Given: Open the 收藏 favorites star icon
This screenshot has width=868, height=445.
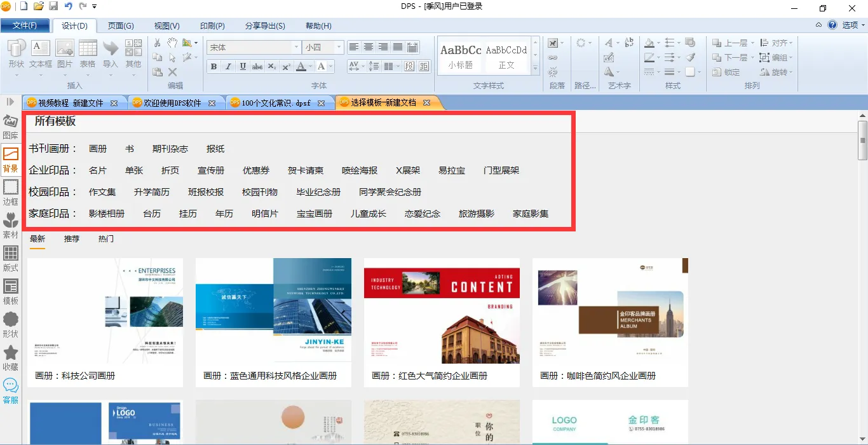Looking at the screenshot, I should click(10, 358).
